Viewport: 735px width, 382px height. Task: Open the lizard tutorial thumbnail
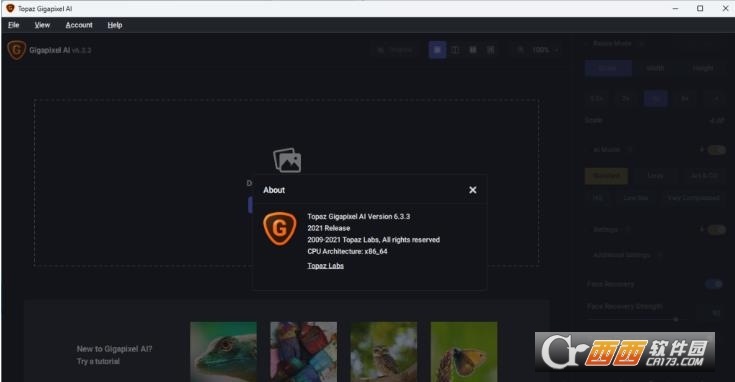point(224,352)
